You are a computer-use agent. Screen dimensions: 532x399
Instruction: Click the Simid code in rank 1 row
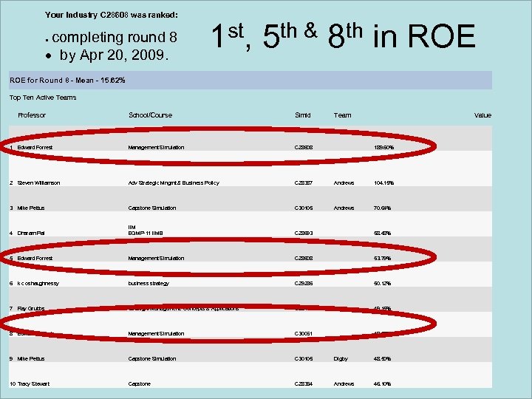[304, 148]
